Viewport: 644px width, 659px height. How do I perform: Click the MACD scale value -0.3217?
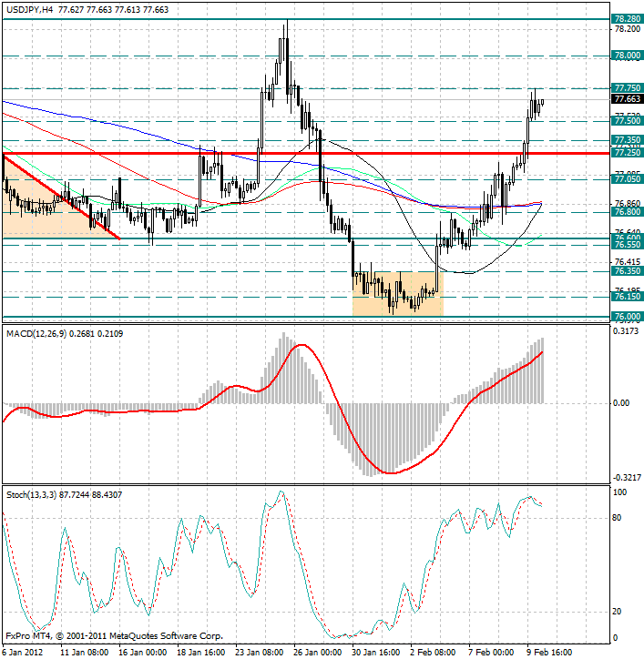(627, 478)
